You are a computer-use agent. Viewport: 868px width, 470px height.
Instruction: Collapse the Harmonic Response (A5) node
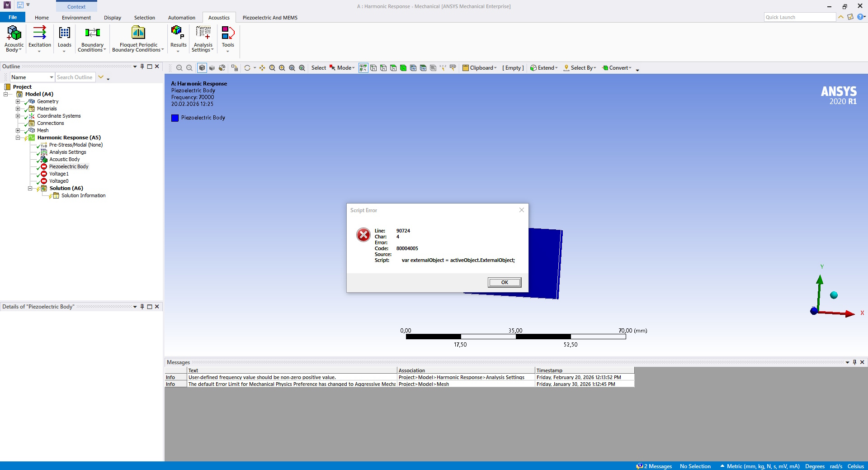pyautogui.click(x=18, y=138)
